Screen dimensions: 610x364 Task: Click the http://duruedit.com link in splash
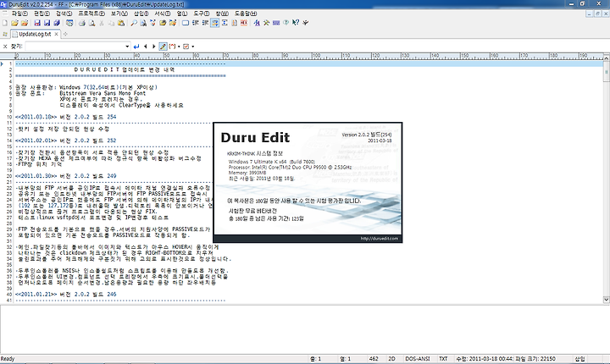(x=380, y=239)
